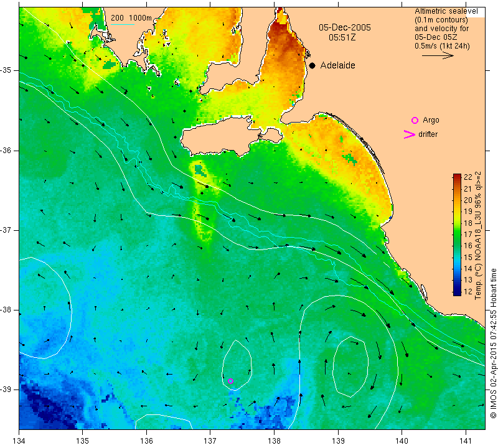The height and width of the screenshot is (448, 498).
Task: Click the '-37' latitude axis label
Action: pos(7,230)
